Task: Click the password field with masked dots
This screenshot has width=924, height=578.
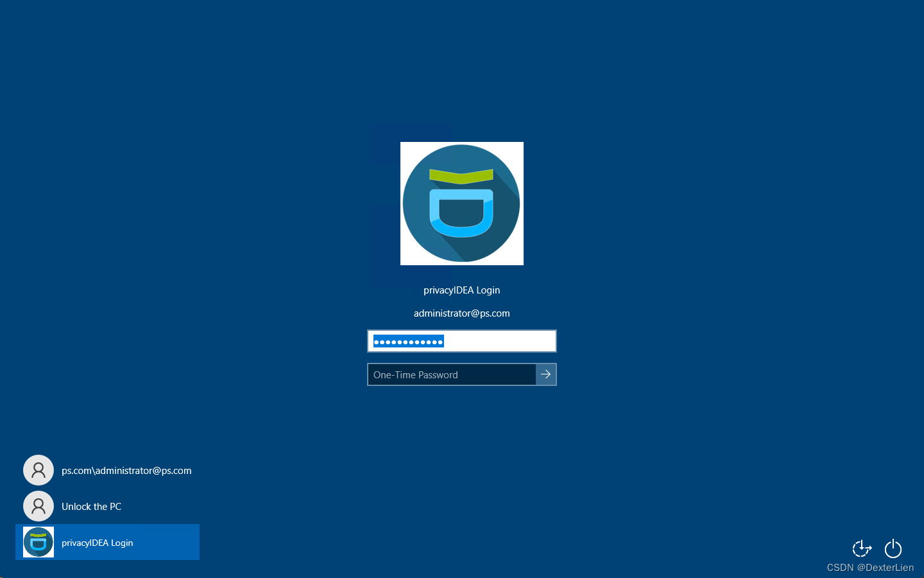Action: click(x=462, y=341)
